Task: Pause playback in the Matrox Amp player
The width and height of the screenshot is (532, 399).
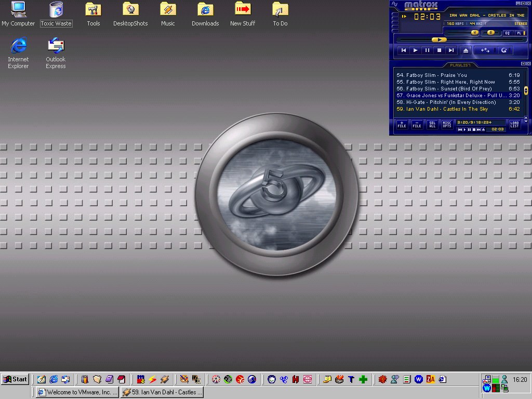Action: 427,50
